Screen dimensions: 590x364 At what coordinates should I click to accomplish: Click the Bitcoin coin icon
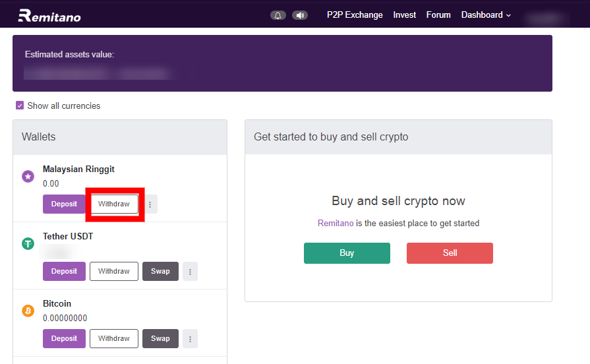[x=28, y=311]
